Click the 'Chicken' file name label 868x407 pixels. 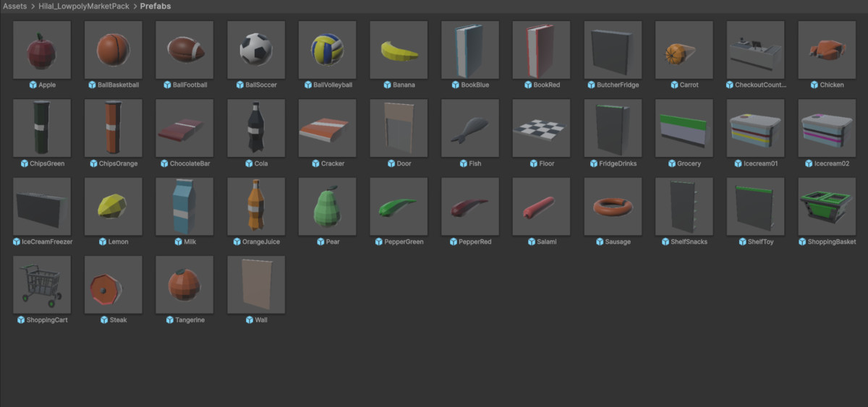click(832, 85)
